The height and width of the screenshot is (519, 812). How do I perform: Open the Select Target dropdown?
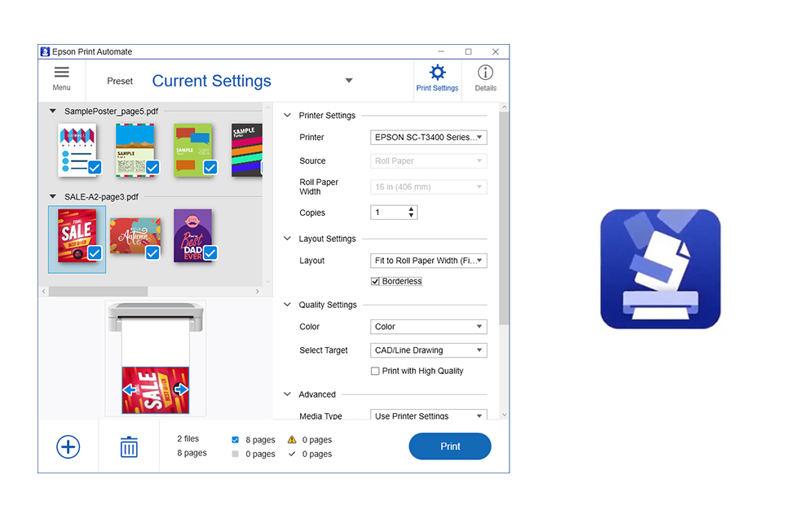point(429,350)
